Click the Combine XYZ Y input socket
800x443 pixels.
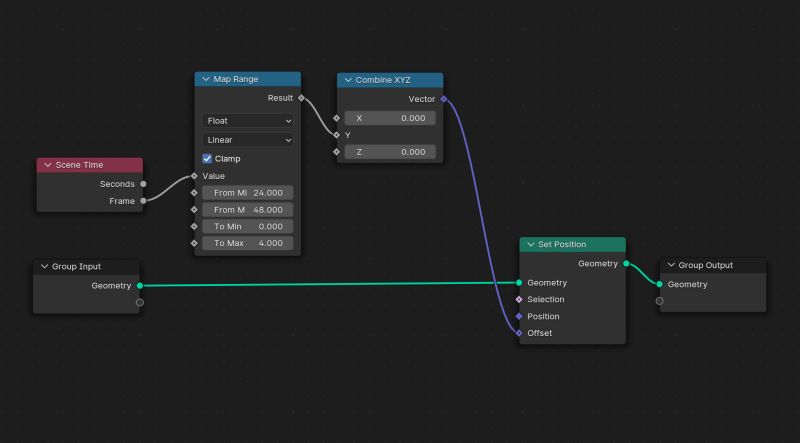point(336,135)
